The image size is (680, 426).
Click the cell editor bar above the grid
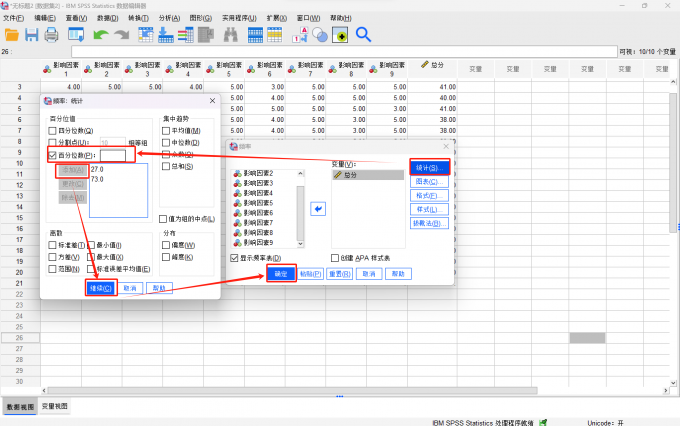pyautogui.click(x=344, y=52)
